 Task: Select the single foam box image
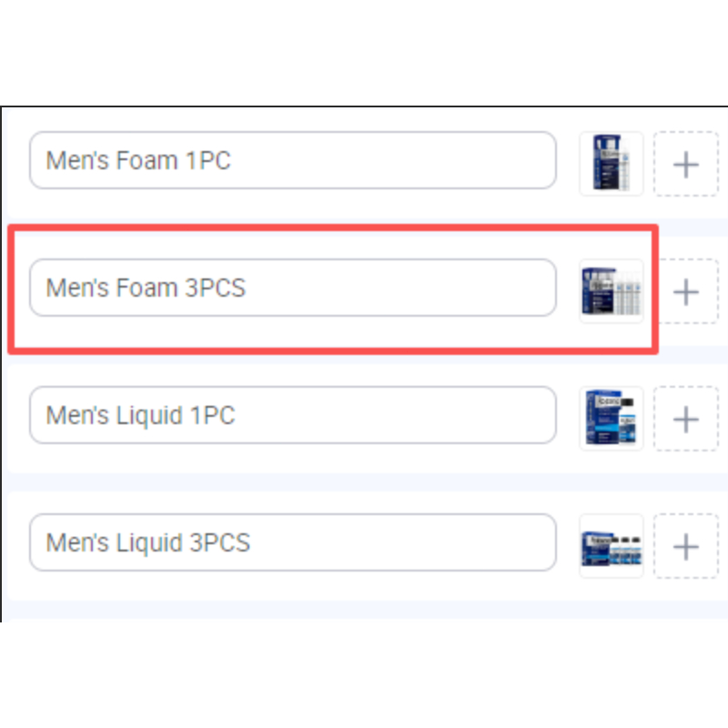tap(612, 164)
